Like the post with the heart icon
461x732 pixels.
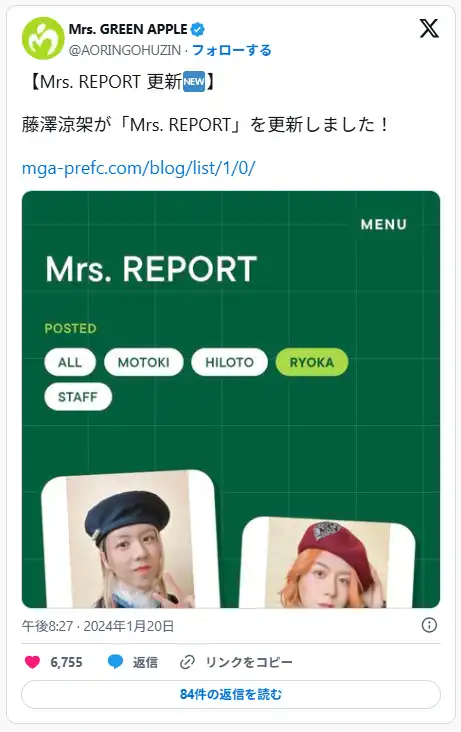[32, 662]
